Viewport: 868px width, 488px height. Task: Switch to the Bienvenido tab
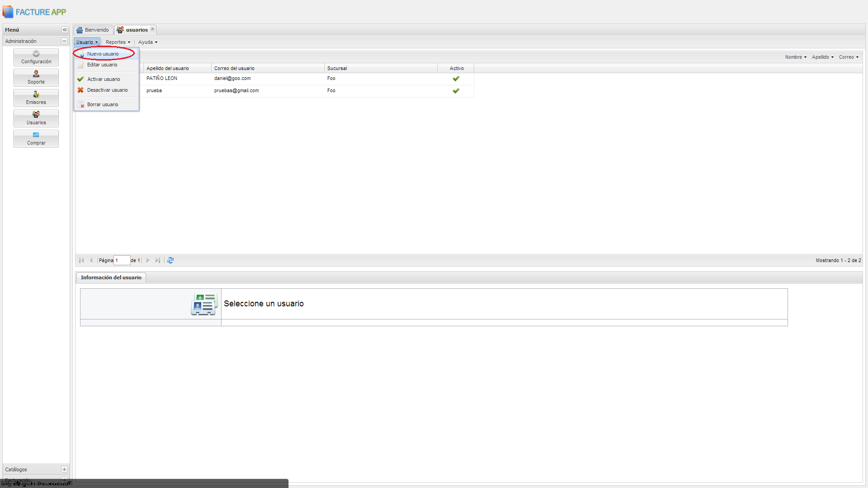(93, 30)
